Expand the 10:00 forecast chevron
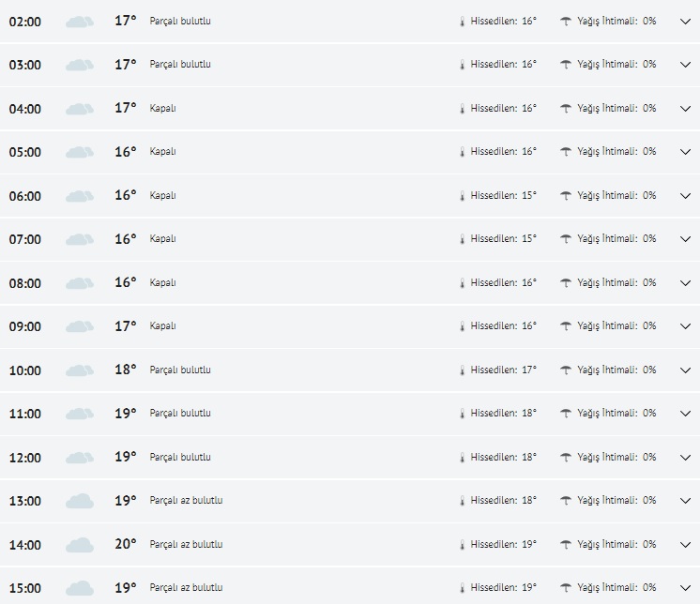The height and width of the screenshot is (604, 700). click(x=684, y=370)
